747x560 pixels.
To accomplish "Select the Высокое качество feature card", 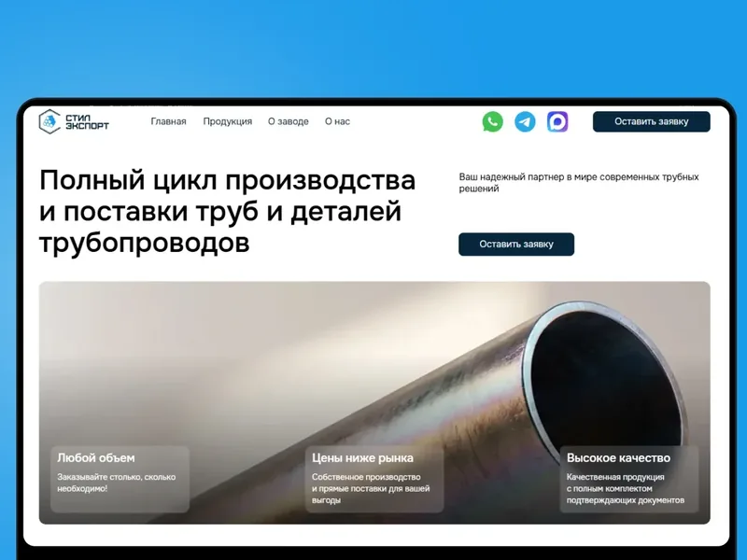I will coord(628,479).
